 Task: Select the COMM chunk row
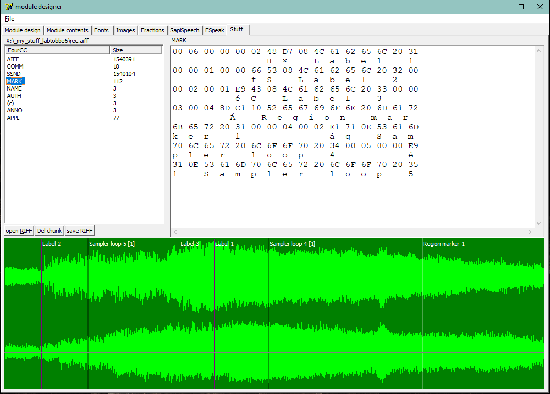[83, 66]
